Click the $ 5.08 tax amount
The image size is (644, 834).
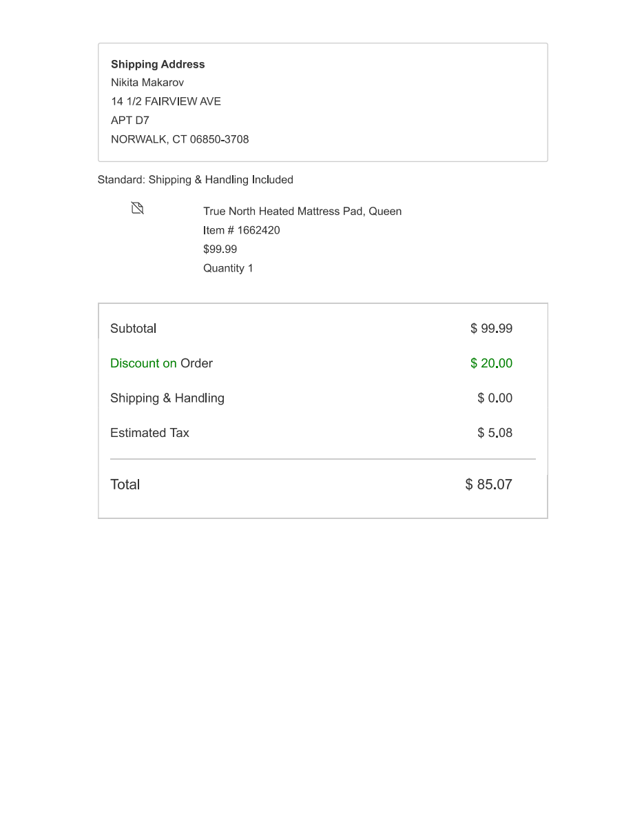pos(495,433)
